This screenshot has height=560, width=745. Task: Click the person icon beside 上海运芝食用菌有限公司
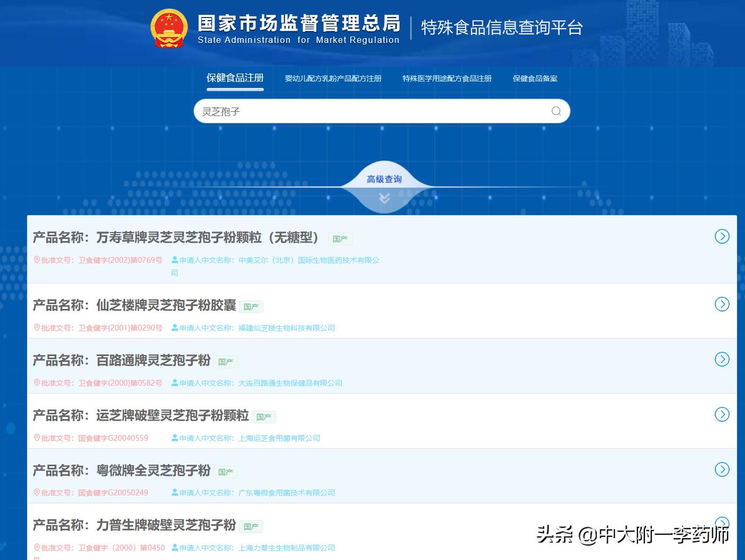(173, 438)
